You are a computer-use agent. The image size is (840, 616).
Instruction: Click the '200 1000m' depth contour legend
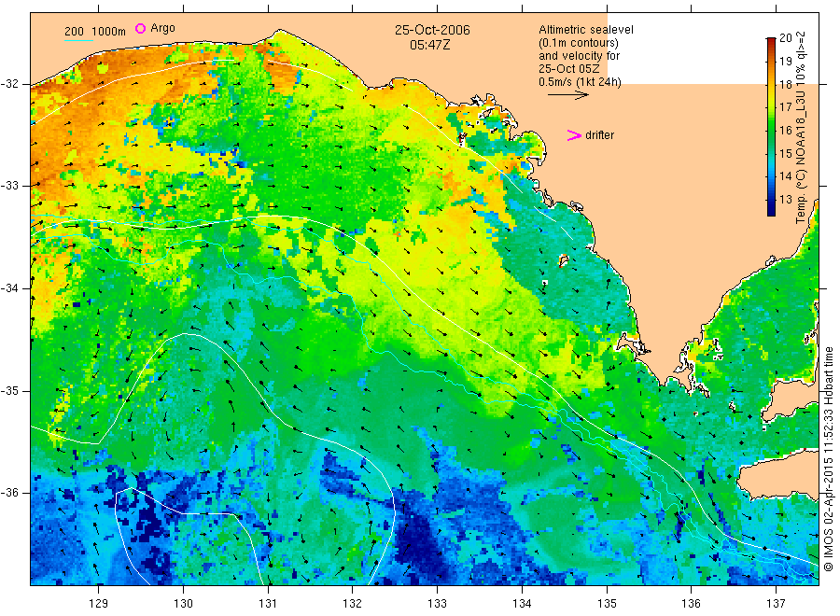[95, 32]
